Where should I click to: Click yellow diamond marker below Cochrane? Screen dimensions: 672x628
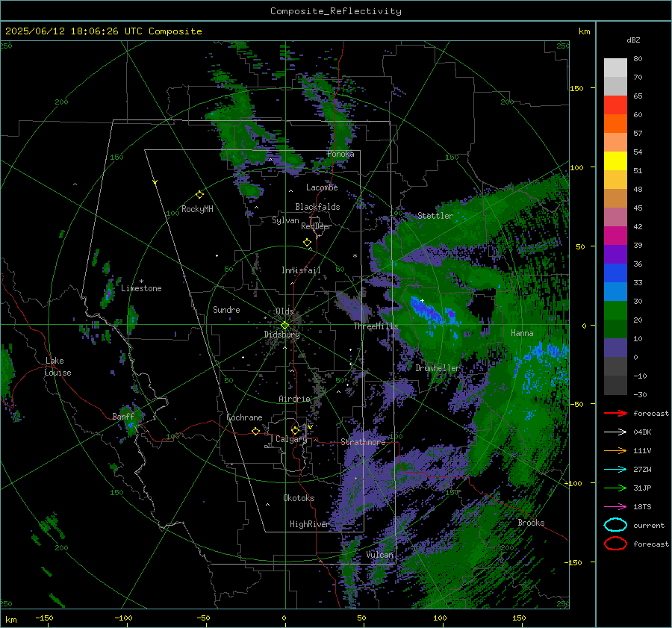(x=256, y=432)
